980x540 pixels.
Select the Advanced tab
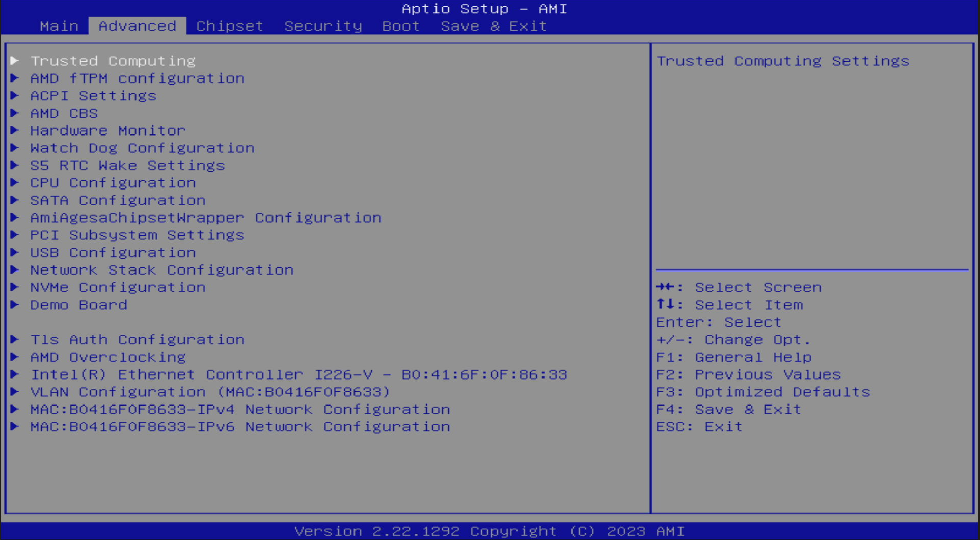coord(138,26)
